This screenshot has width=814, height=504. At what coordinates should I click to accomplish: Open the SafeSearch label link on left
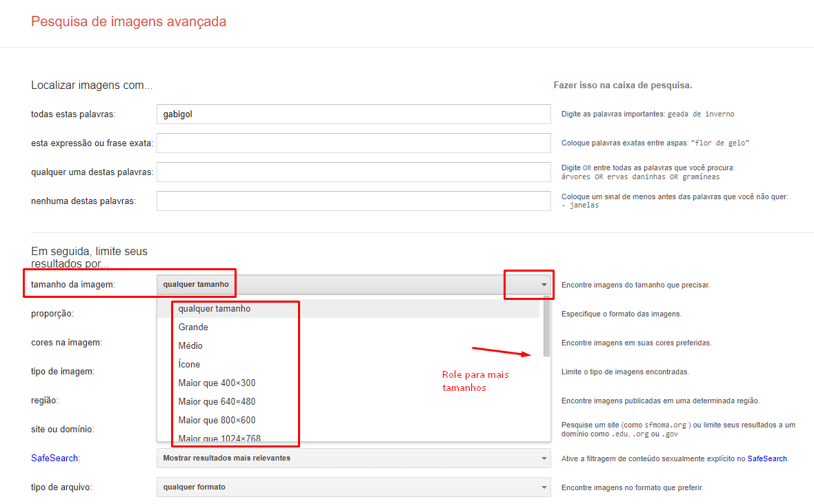[54, 458]
